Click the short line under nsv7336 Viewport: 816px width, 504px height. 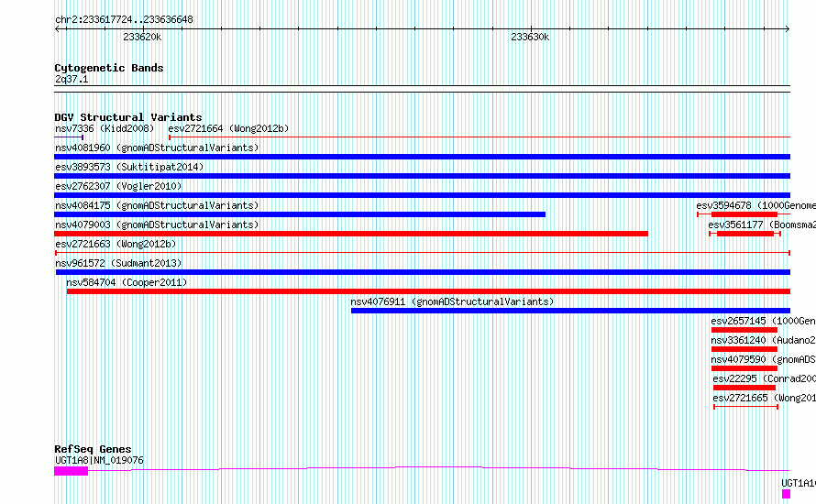point(69,137)
